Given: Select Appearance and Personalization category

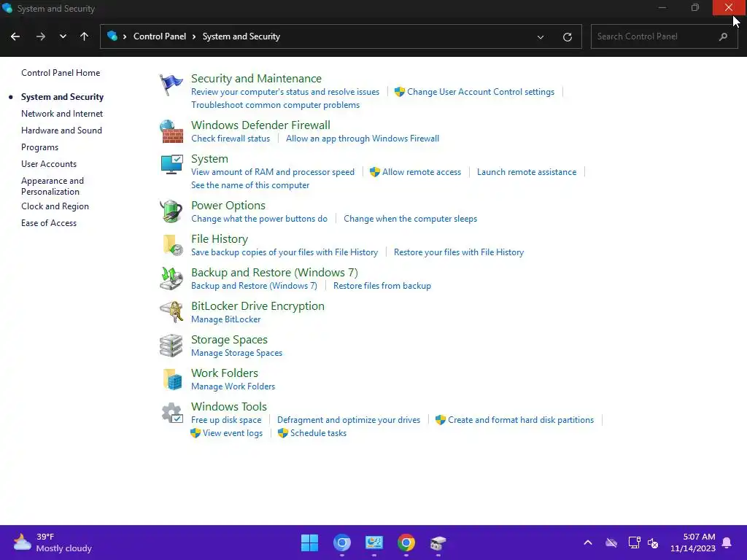Looking at the screenshot, I should tap(53, 186).
